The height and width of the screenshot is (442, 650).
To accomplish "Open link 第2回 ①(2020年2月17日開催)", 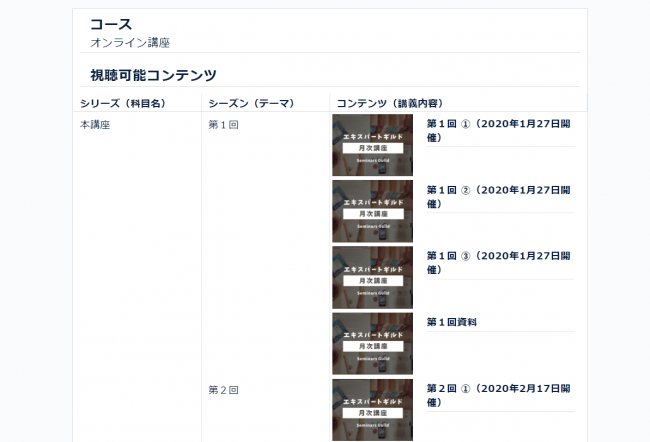I will 499,396.
